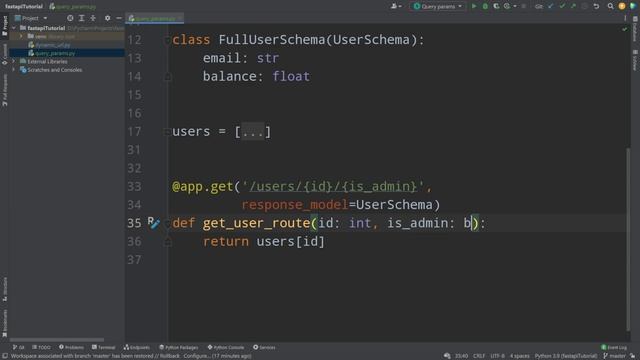This screenshot has height=360, width=640.
Task: Click the green inspection checkmark in editor corner
Action: pos(624,29)
